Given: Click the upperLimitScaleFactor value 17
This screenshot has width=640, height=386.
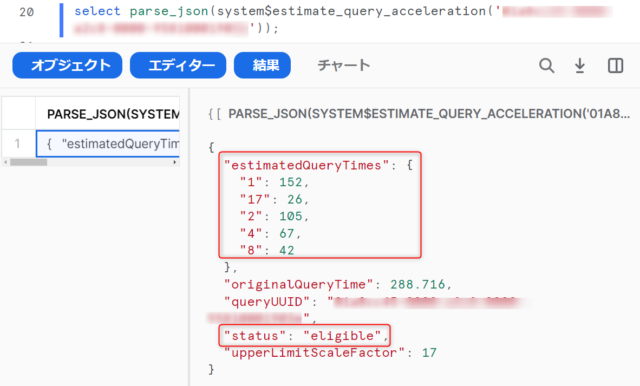Looking at the screenshot, I should (x=429, y=353).
